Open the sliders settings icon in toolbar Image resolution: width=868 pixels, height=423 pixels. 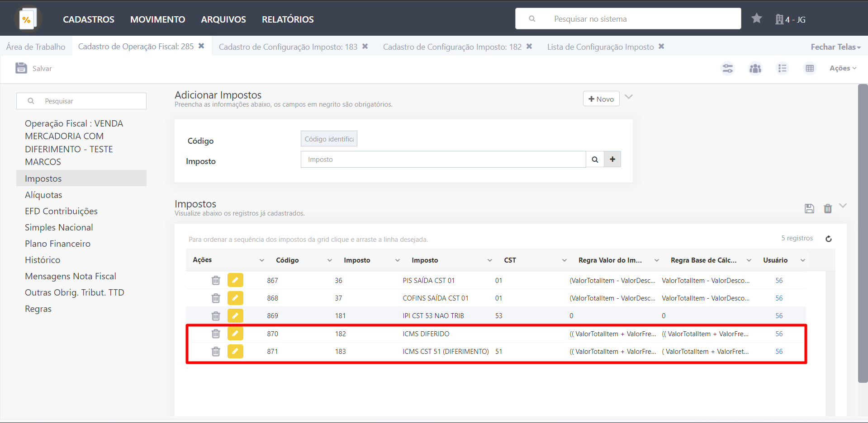[728, 68]
